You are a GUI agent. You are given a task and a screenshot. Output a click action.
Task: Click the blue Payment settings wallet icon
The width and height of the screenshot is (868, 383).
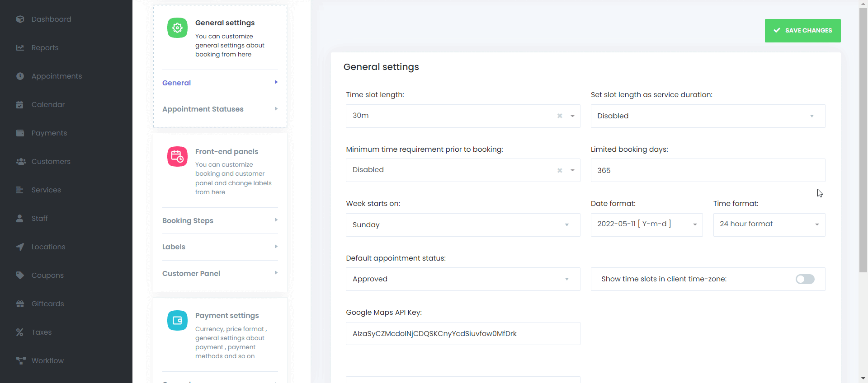[x=177, y=320]
